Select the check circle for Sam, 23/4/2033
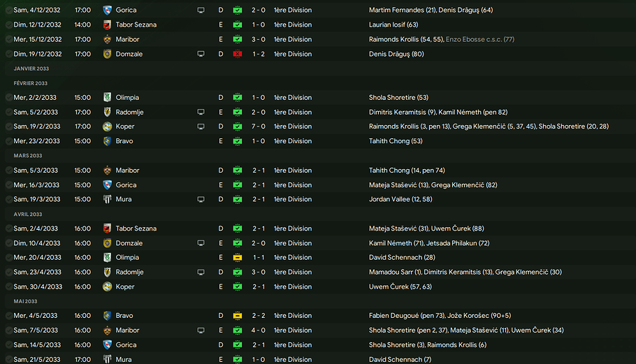Screen dimensions: 636x364 7,272
